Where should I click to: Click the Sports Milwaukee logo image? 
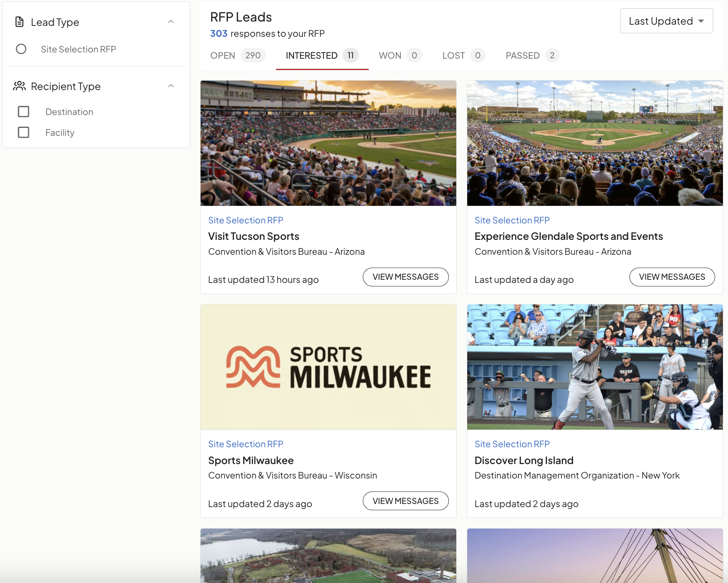[328, 367]
